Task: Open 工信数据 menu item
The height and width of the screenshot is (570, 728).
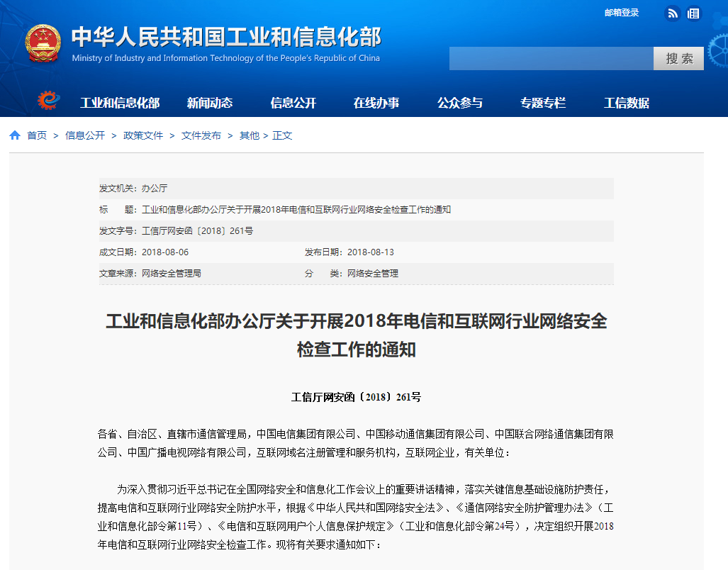Action: 627,103
